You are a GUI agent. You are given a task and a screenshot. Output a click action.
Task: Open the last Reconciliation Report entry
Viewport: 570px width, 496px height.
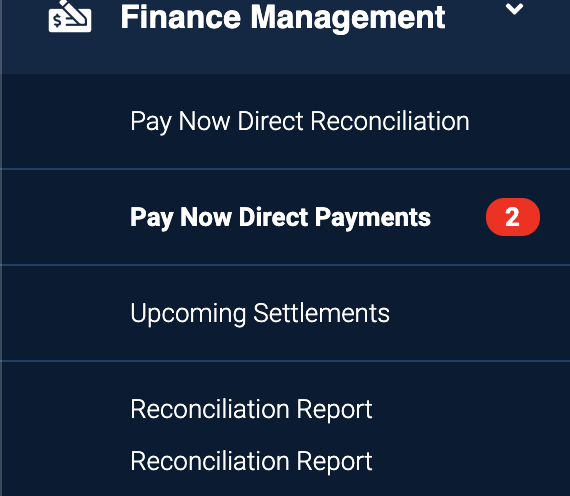251,461
